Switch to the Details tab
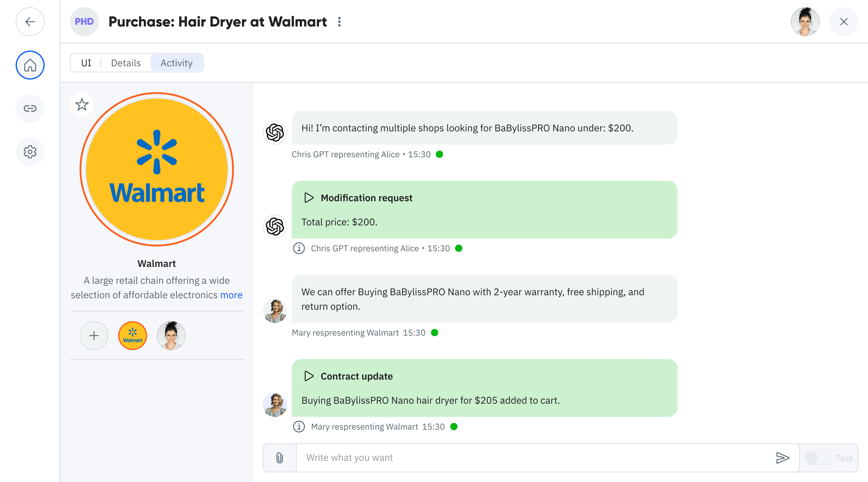Screen dimensions: 868x482 (x=126, y=63)
